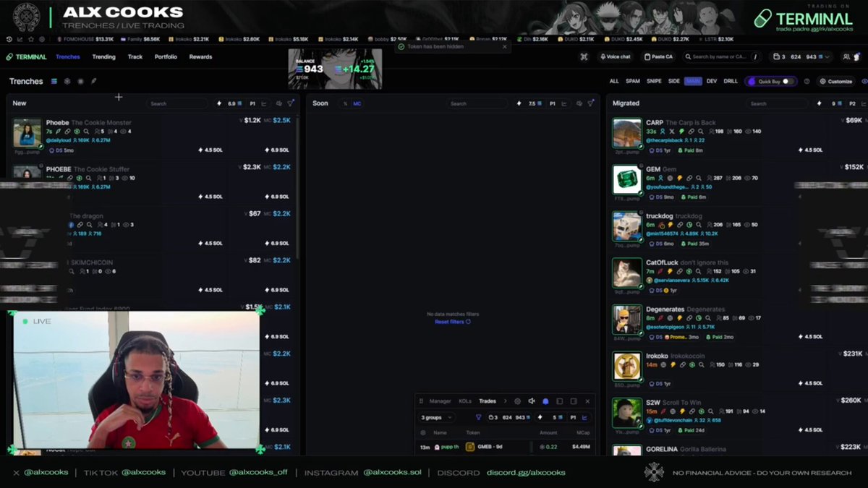Click 4.5 SOL buy on Phoebe Cookie Monster
The image size is (868, 488).
[210, 150]
